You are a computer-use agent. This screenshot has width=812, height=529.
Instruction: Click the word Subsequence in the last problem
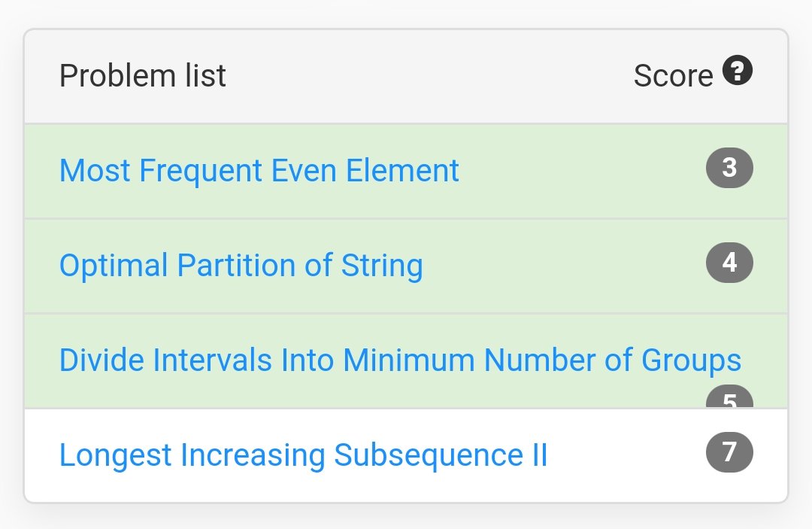click(429, 455)
